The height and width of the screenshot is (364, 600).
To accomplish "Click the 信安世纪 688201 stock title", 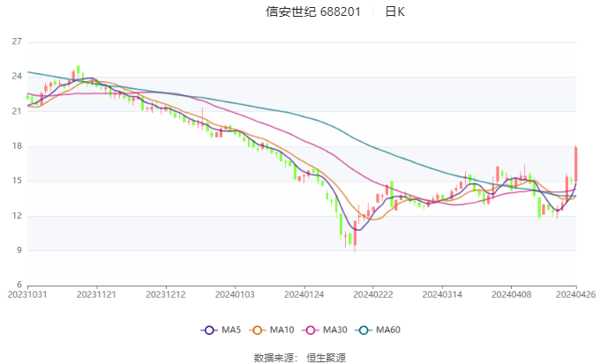I will click(x=313, y=11).
